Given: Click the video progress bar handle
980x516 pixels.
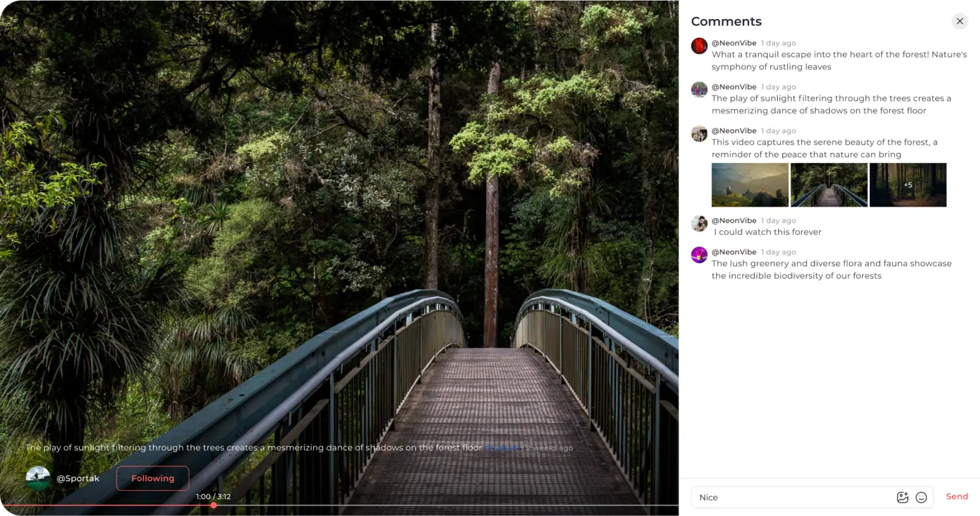Looking at the screenshot, I should (214, 506).
